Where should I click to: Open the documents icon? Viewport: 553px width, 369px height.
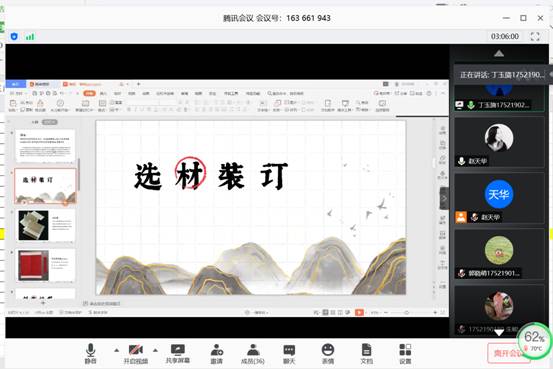366,354
